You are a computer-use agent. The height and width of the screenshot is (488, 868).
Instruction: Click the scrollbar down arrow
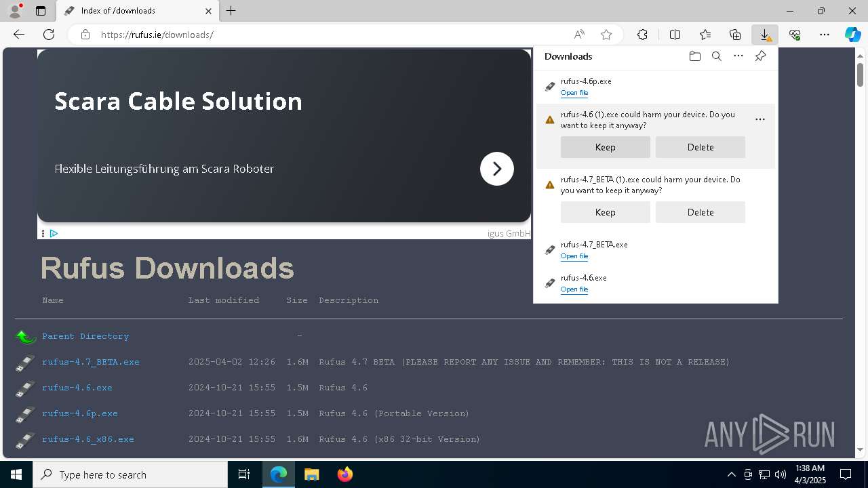tap(860, 449)
